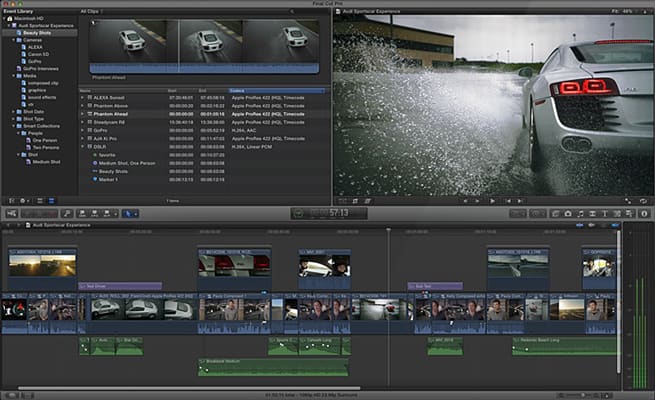Open the enhancements magic wand menu
The width and height of the screenshot is (655, 400).
[x=518, y=213]
